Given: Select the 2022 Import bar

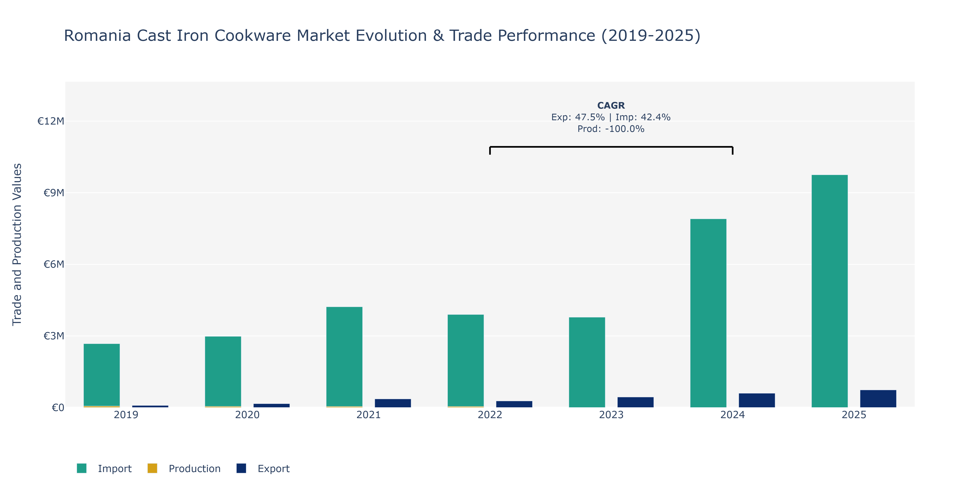Looking at the screenshot, I should click(x=466, y=361).
